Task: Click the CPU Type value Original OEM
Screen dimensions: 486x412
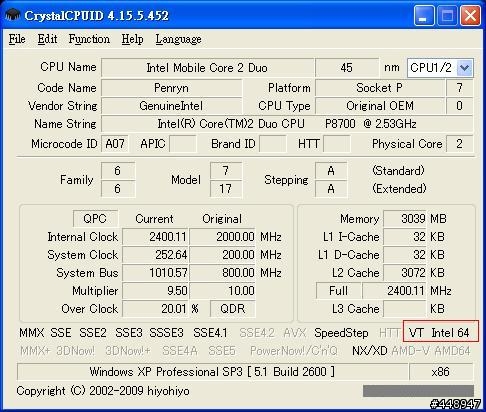Action: pos(380,106)
